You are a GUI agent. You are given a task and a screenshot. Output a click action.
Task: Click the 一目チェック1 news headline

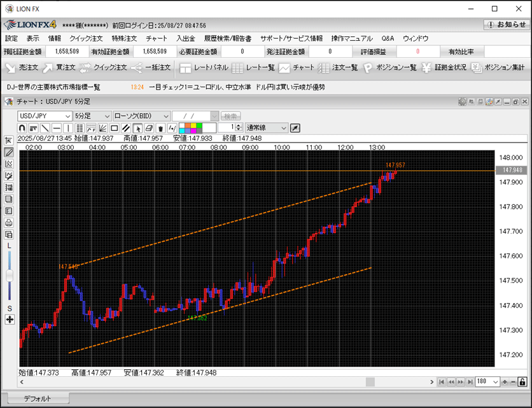click(237, 87)
